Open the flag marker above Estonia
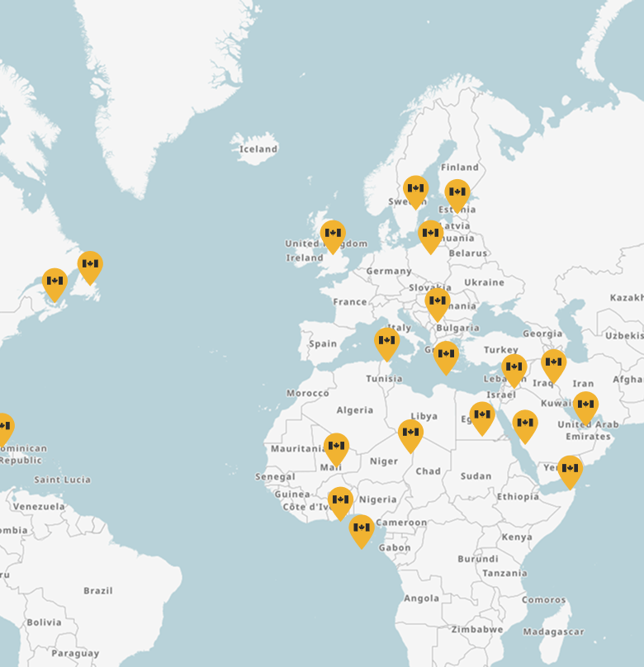The height and width of the screenshot is (667, 644). 457,194
